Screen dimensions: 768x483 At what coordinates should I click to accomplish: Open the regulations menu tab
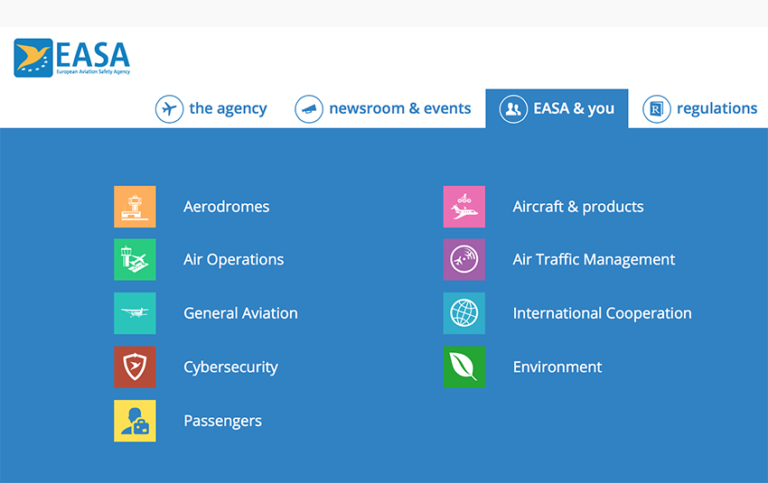tap(700, 109)
